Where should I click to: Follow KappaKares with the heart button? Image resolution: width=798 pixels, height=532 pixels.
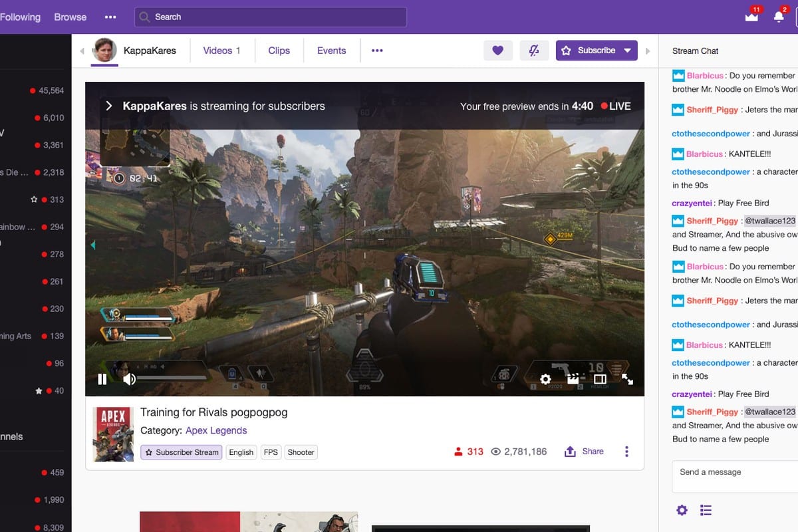(498, 51)
